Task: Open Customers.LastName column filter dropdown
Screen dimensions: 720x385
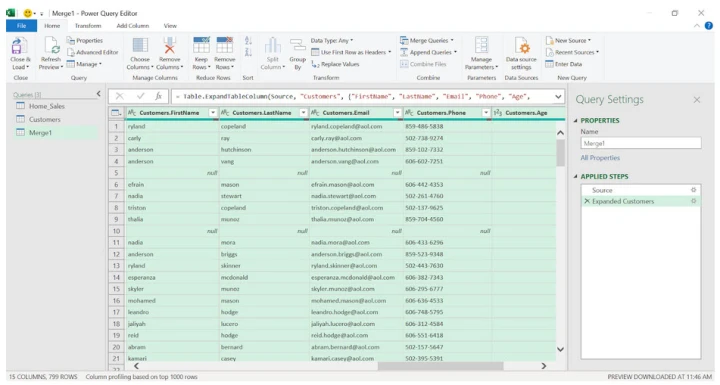Action: tap(304, 113)
